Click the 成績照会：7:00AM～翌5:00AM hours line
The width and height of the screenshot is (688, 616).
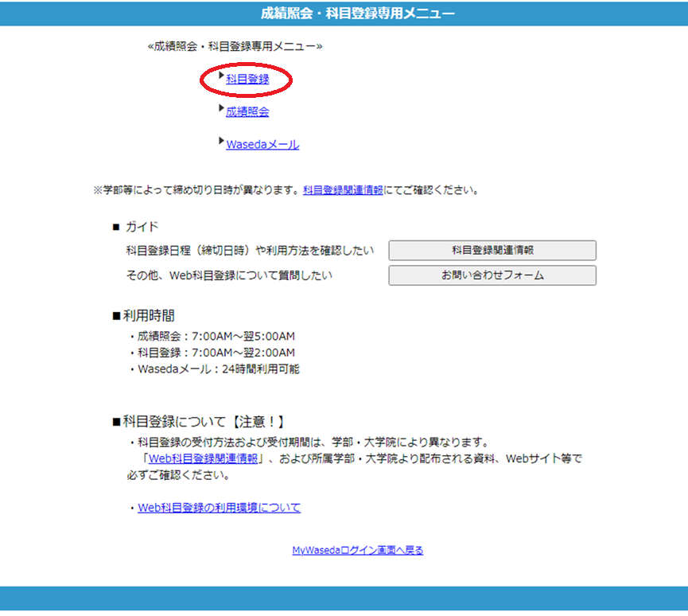(x=216, y=336)
